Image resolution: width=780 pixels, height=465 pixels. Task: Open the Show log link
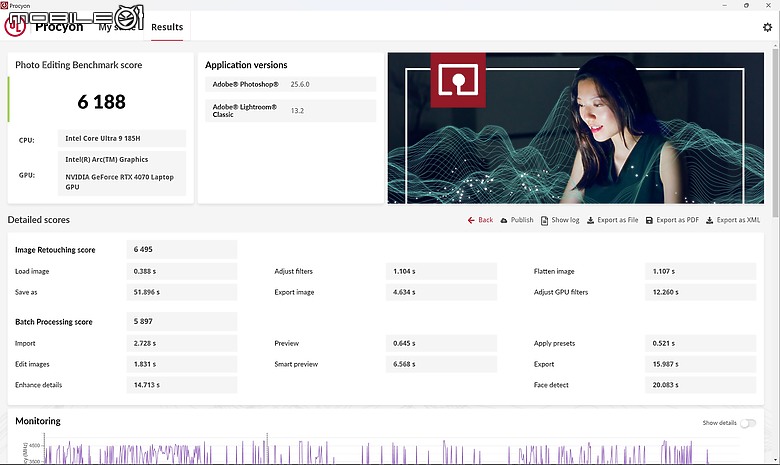565,220
